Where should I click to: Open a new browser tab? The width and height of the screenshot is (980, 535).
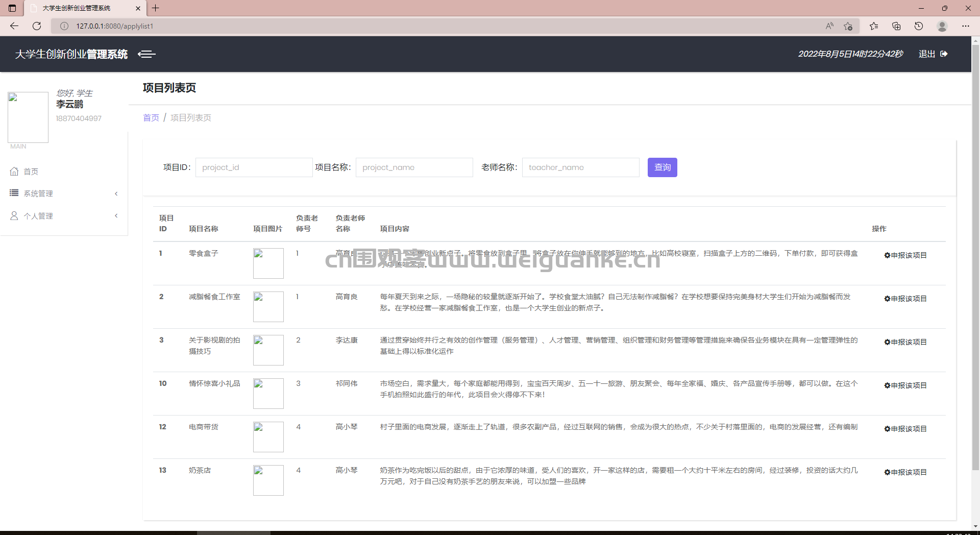[x=156, y=8]
